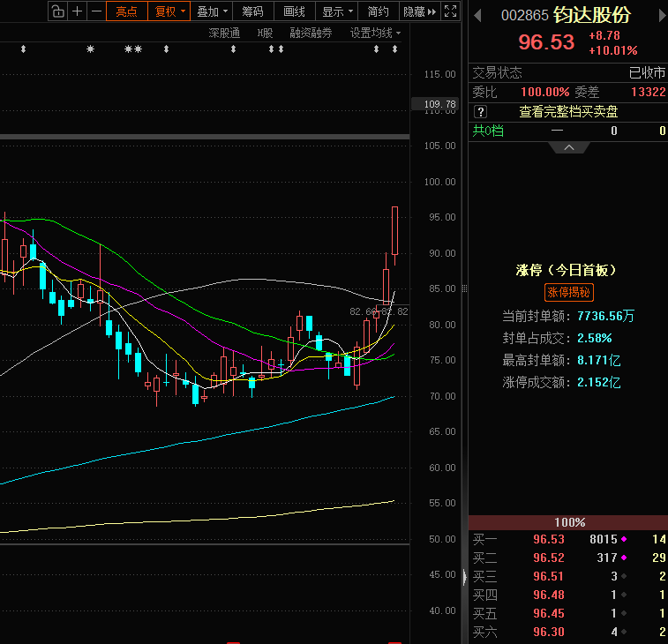This screenshot has width=668, height=644.
Task: Click the 100% buy ratio bar
Action: 568,522
